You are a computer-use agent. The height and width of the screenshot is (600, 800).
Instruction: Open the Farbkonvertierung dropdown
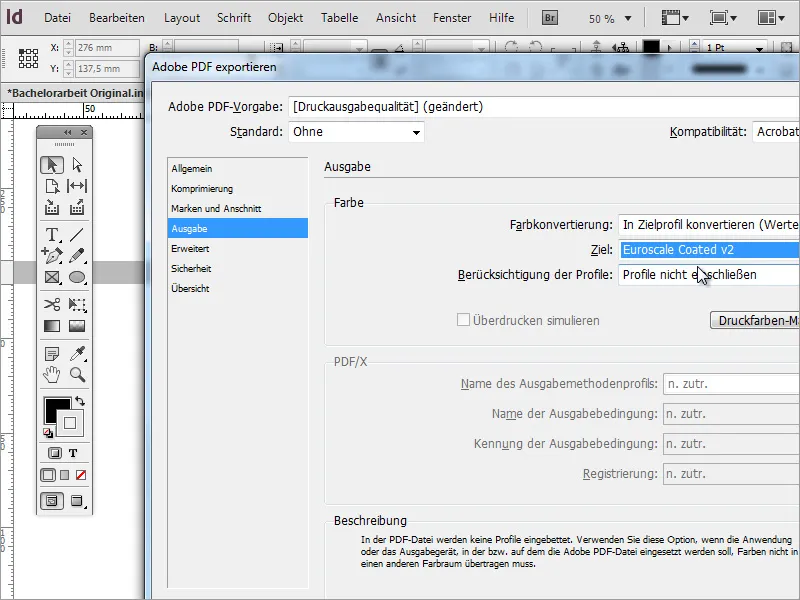709,225
